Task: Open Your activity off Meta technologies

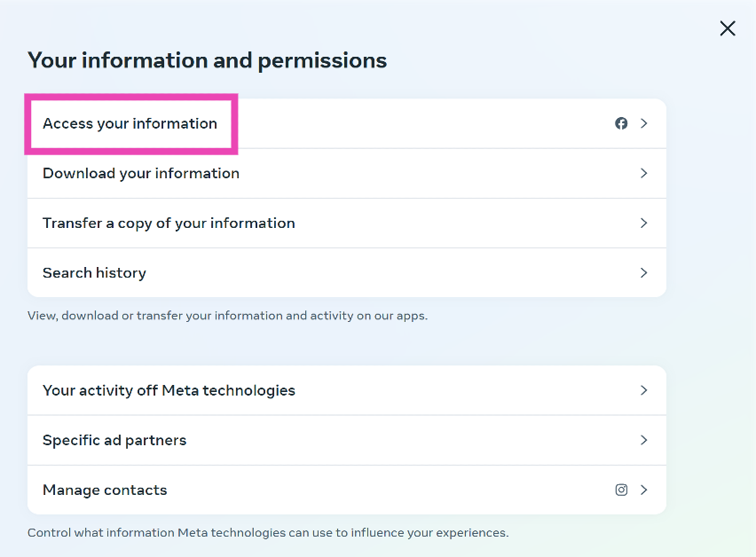Action: (x=169, y=390)
